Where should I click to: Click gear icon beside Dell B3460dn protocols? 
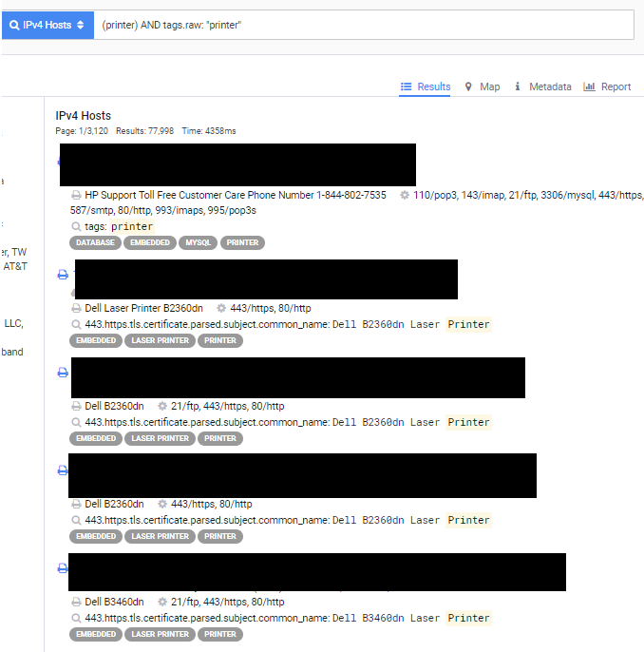(162, 602)
